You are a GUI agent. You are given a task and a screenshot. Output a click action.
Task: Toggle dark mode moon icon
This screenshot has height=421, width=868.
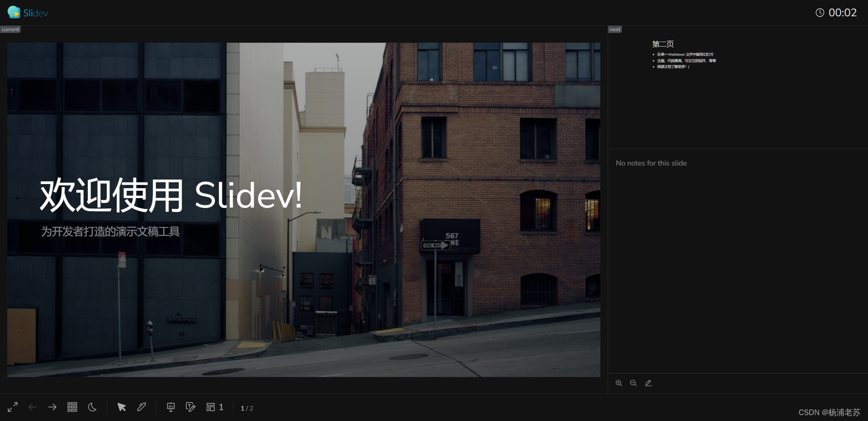(x=92, y=407)
